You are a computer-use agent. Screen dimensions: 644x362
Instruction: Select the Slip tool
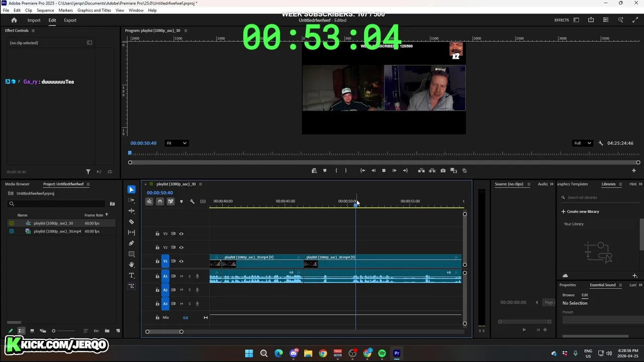pos(131,232)
